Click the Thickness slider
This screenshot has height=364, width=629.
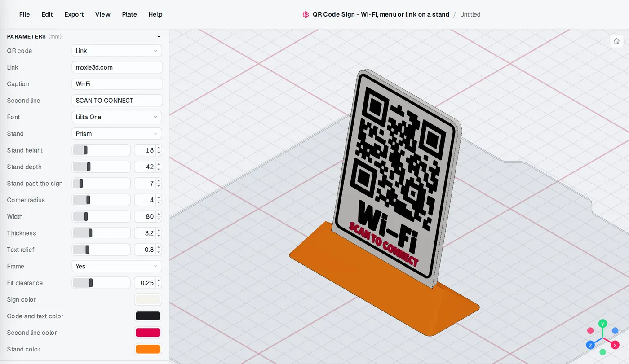coord(101,233)
